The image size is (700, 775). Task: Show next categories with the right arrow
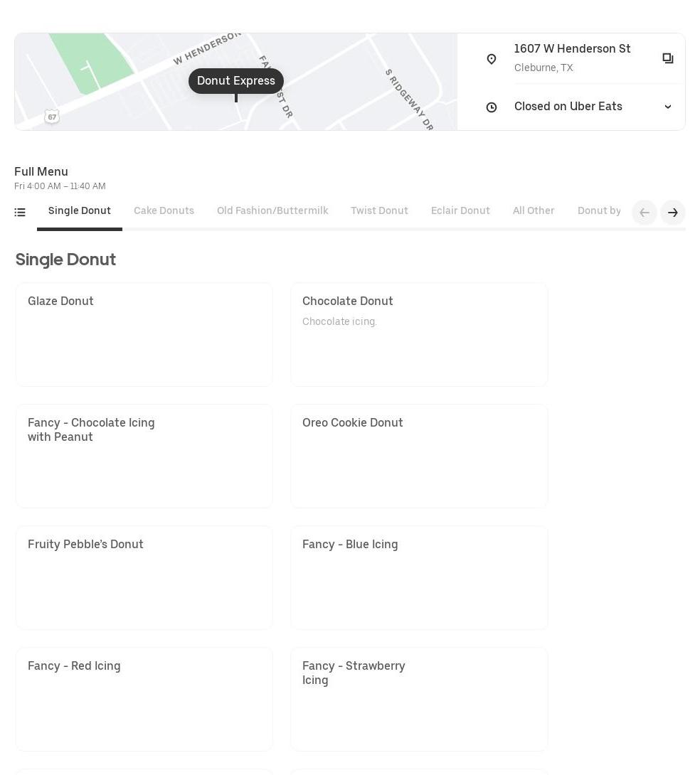click(x=673, y=213)
